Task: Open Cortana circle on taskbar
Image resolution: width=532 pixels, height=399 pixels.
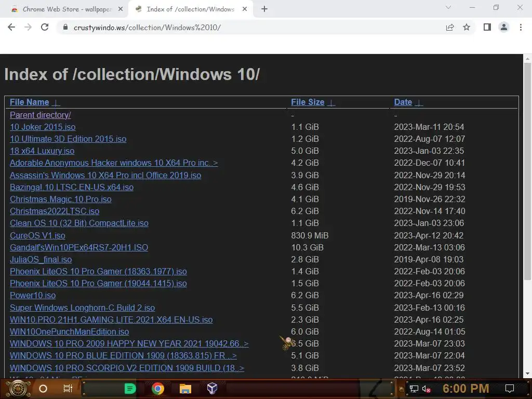Action: point(43,389)
